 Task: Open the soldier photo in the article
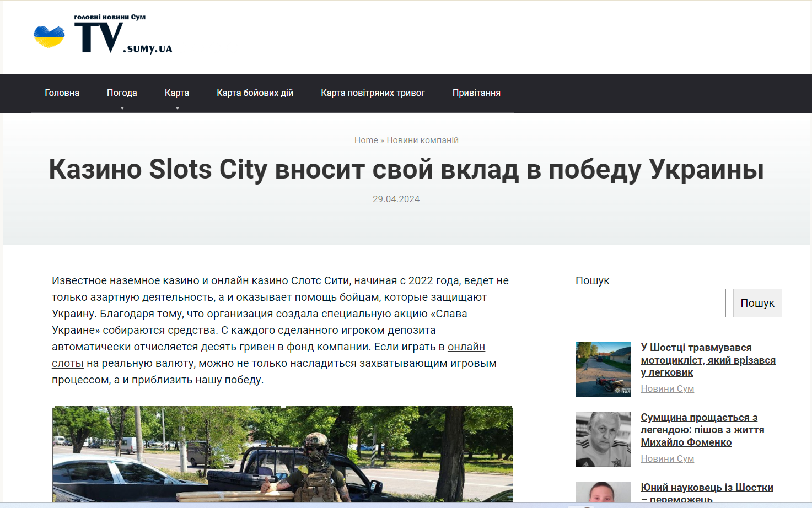click(x=283, y=454)
